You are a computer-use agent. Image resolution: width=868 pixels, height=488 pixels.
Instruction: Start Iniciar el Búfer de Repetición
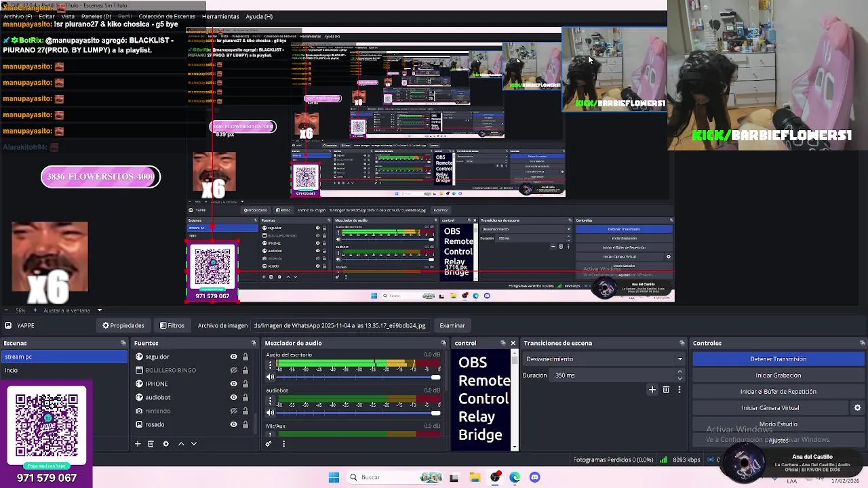778,392
